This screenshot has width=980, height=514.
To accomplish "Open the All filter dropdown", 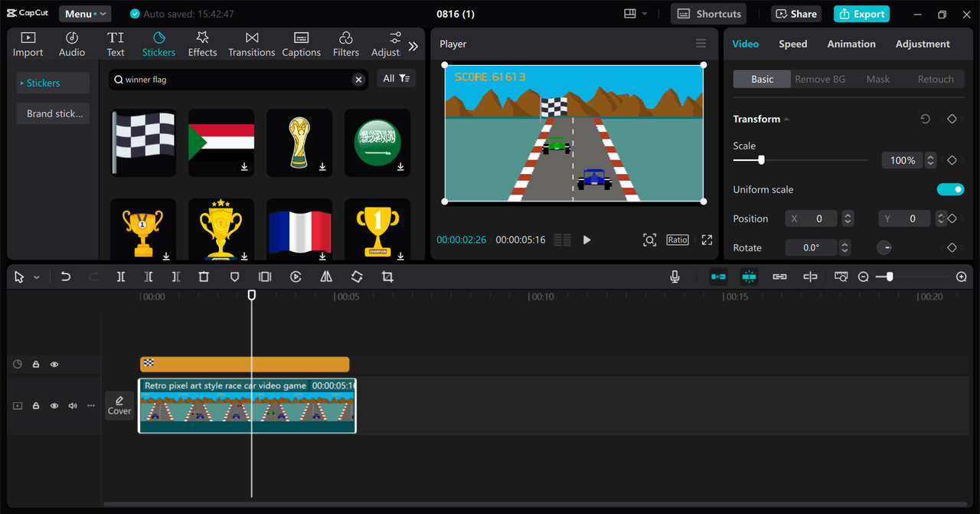I will [397, 78].
